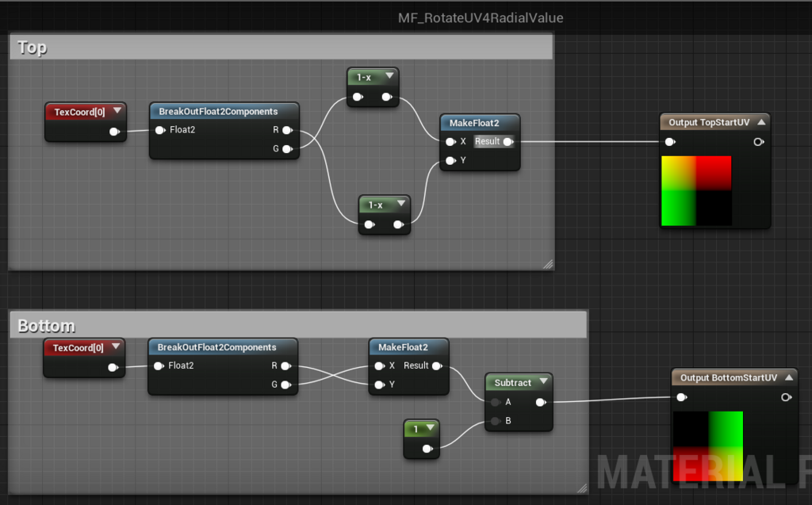
Task: Click output pin of upper 1-x node
Action: pos(386,97)
